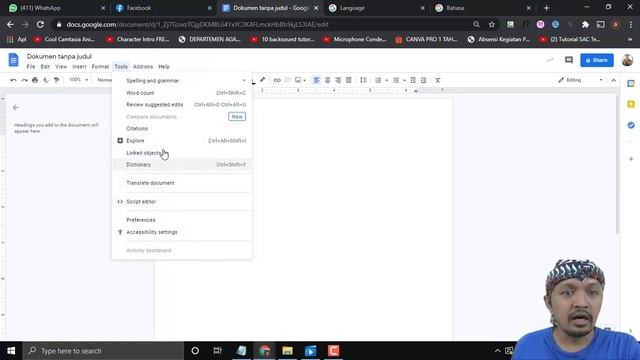Open Script editor from Tools menu
This screenshot has height=360, width=640.
pos(182,202)
